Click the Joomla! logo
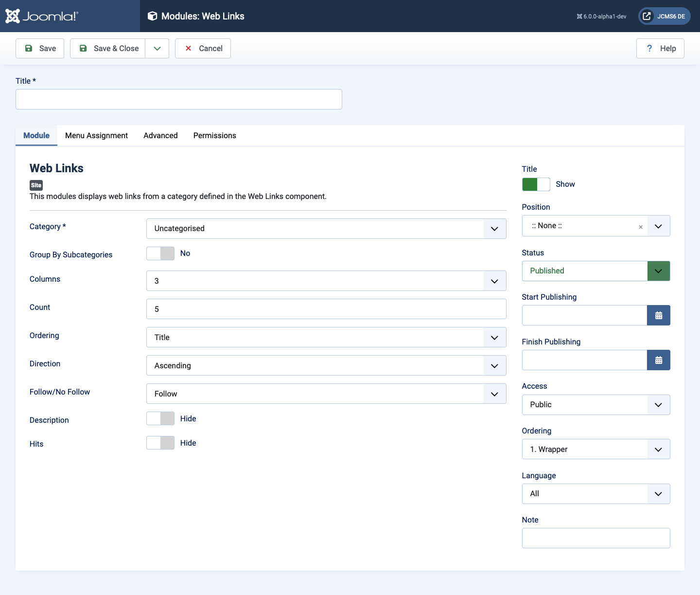Viewport: 700px width, 595px height. [x=41, y=16]
